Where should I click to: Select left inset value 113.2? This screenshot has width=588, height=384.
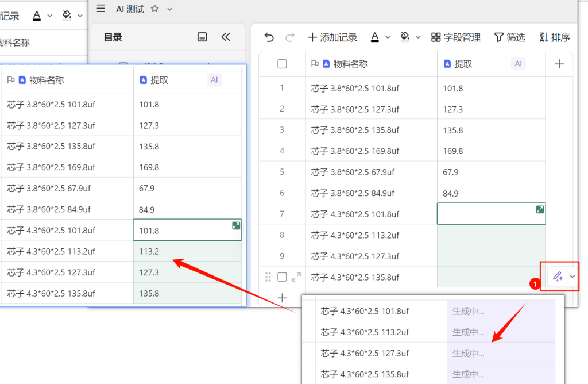[188, 251]
